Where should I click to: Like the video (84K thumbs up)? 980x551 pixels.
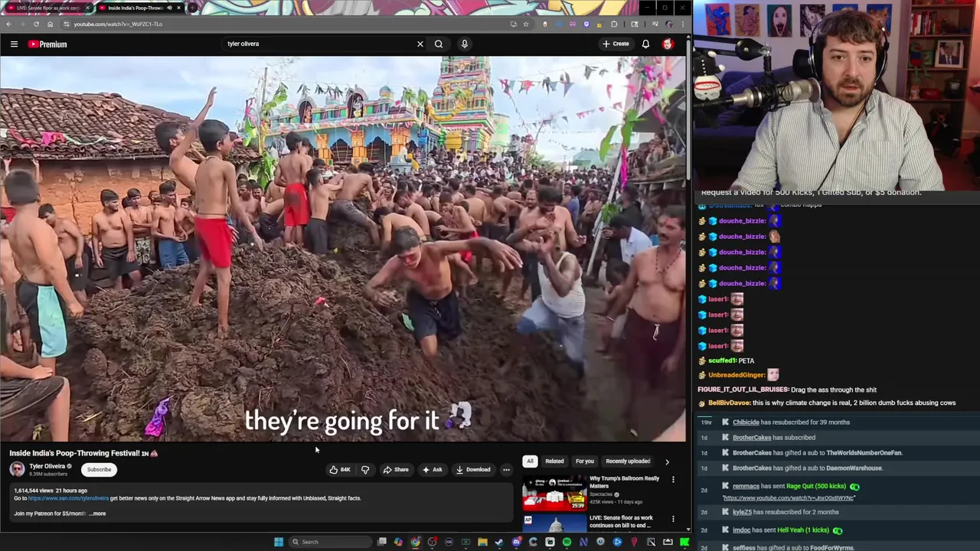pyautogui.click(x=340, y=470)
